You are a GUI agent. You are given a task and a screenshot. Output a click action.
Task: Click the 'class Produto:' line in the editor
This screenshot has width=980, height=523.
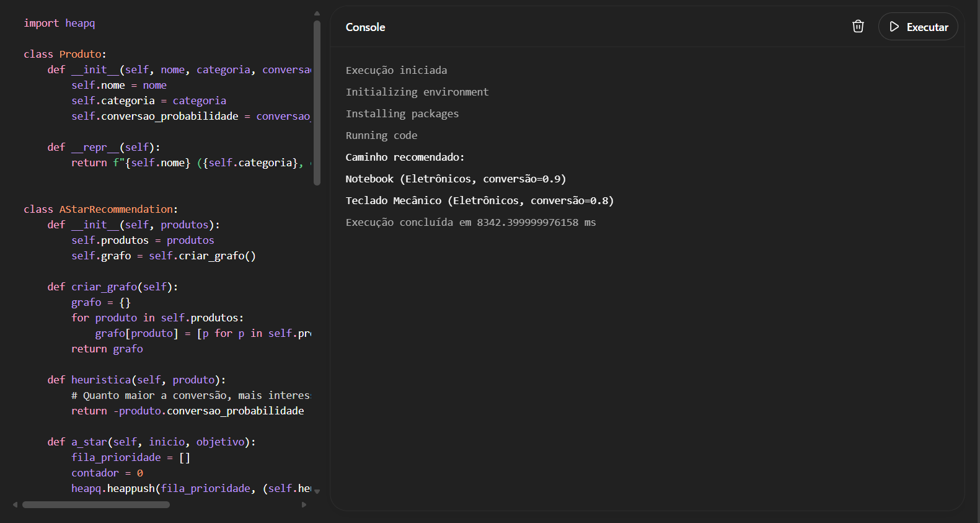pos(65,55)
